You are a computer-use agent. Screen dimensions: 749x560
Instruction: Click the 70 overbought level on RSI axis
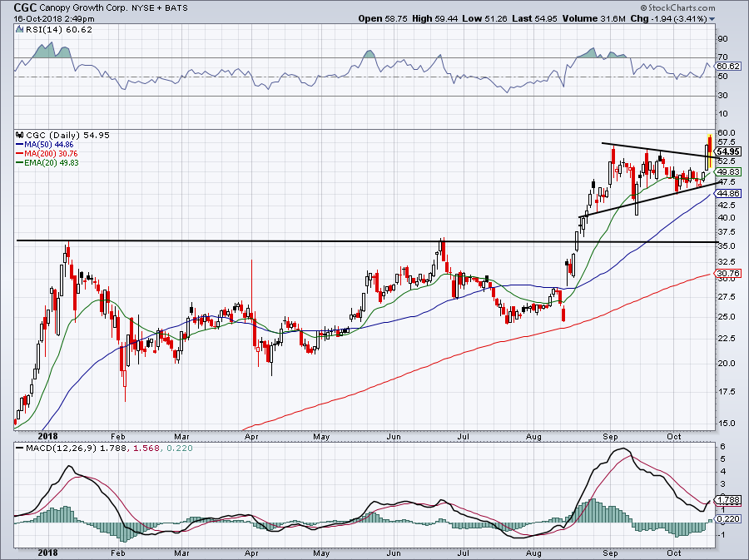[722, 57]
